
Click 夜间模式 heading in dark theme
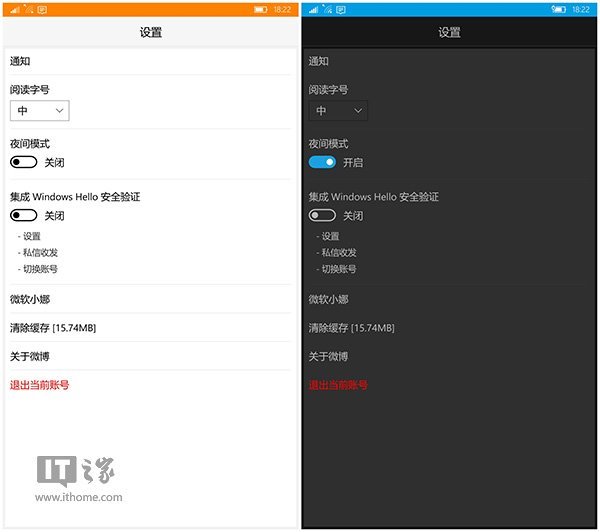(x=328, y=144)
